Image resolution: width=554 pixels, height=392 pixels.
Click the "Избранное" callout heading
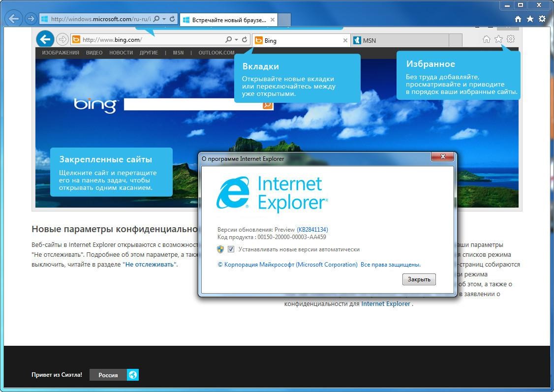pos(431,64)
